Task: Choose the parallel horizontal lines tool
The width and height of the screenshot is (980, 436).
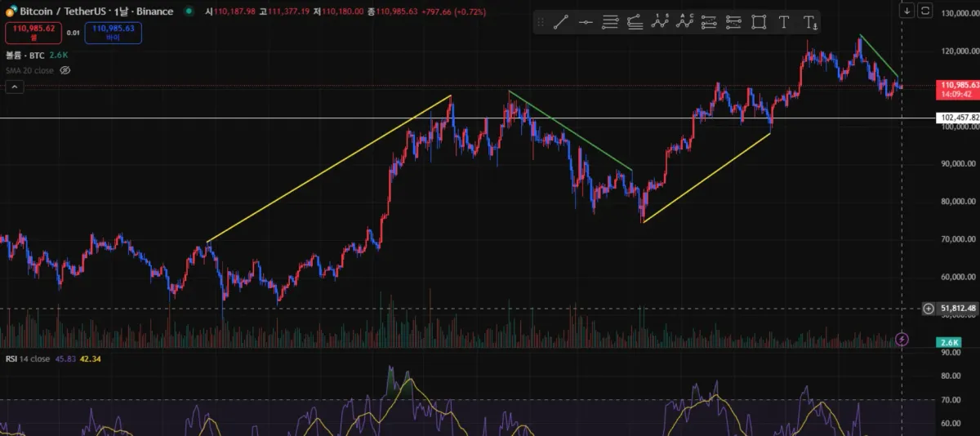Action: pyautogui.click(x=610, y=23)
